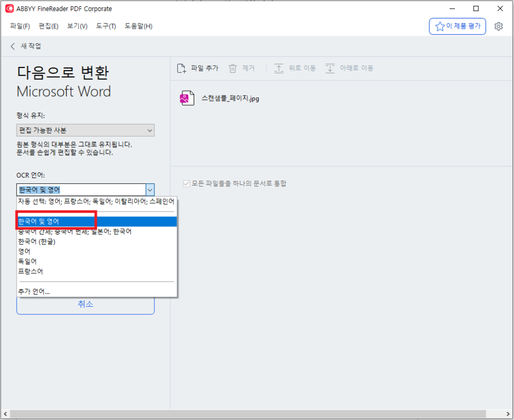The image size is (514, 420).
Task: Open the 파일(F) menu
Action: point(20,26)
